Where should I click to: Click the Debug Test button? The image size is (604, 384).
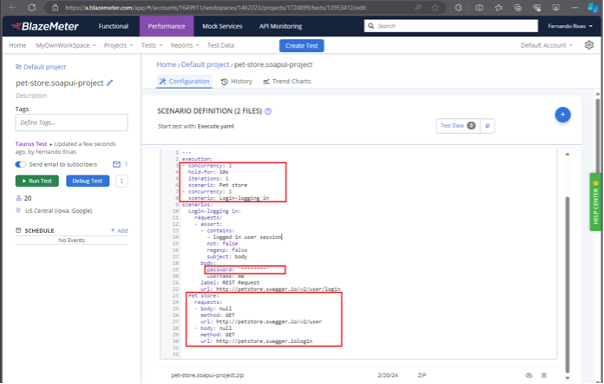(87, 181)
